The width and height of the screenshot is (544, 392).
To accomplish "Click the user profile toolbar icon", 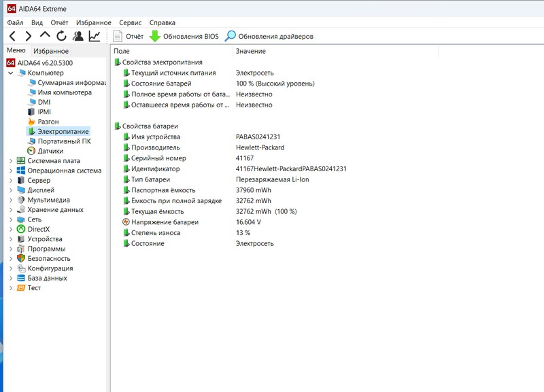I will tap(78, 36).
